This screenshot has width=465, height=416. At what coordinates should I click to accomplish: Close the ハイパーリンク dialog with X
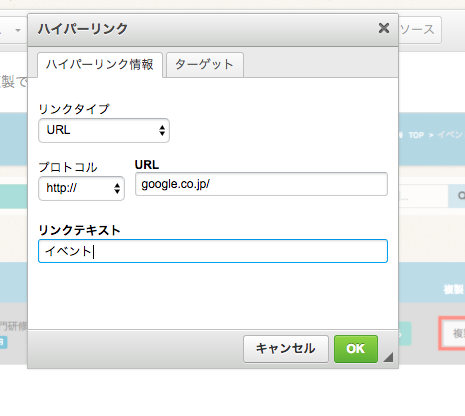(x=384, y=28)
